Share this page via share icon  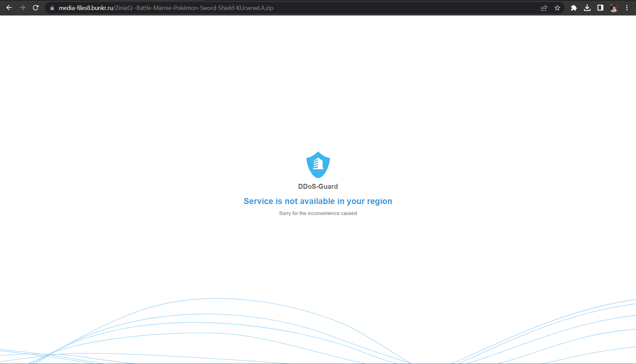tap(544, 8)
